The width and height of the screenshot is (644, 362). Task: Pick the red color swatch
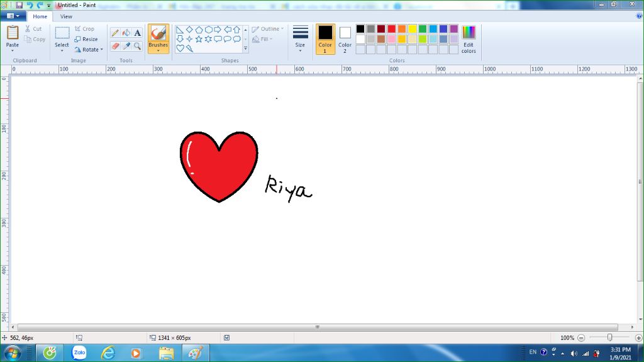coord(391,28)
